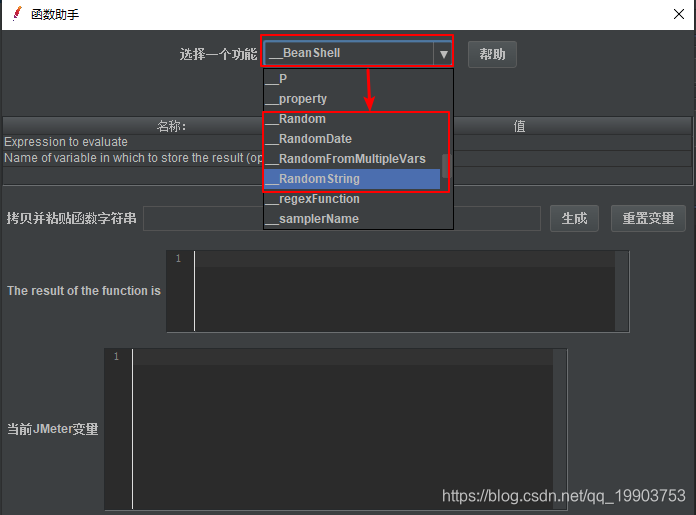
Task: Click the 值 column header
Action: pos(519,126)
